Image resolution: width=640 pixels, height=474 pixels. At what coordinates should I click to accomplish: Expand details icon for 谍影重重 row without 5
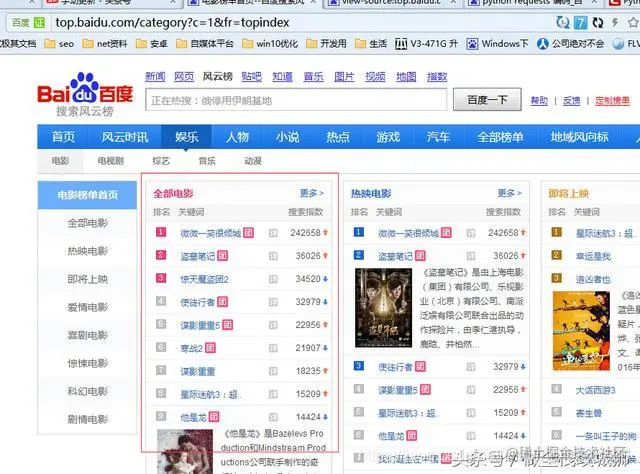(273, 371)
